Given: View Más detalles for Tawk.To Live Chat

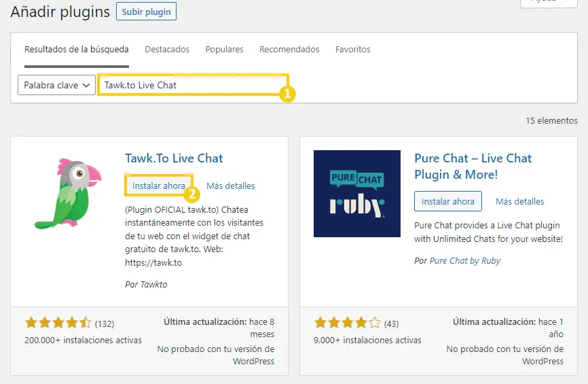Looking at the screenshot, I should (231, 186).
